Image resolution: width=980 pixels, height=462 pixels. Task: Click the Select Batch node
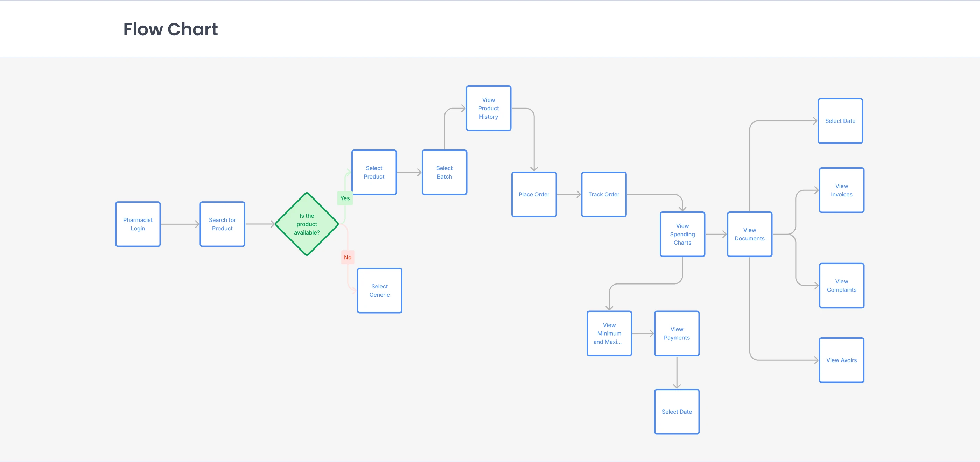tap(444, 173)
